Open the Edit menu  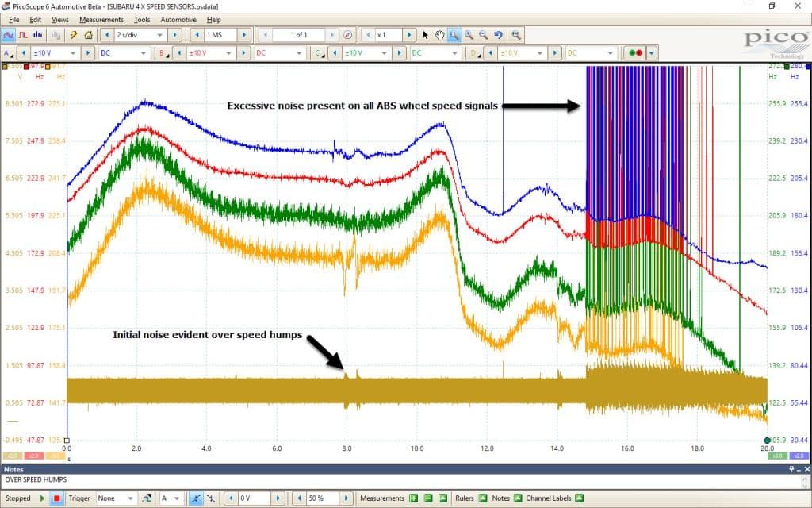click(35, 20)
